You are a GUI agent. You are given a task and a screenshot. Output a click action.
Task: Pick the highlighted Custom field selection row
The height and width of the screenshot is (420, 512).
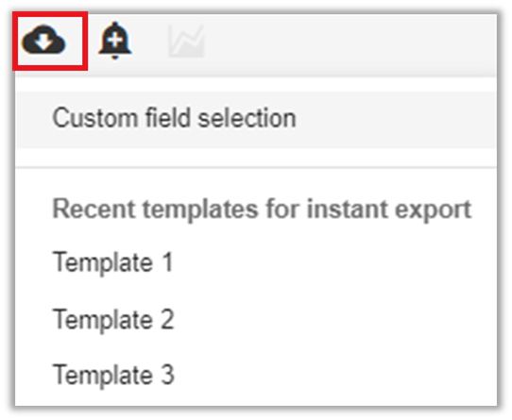pyautogui.click(x=256, y=120)
